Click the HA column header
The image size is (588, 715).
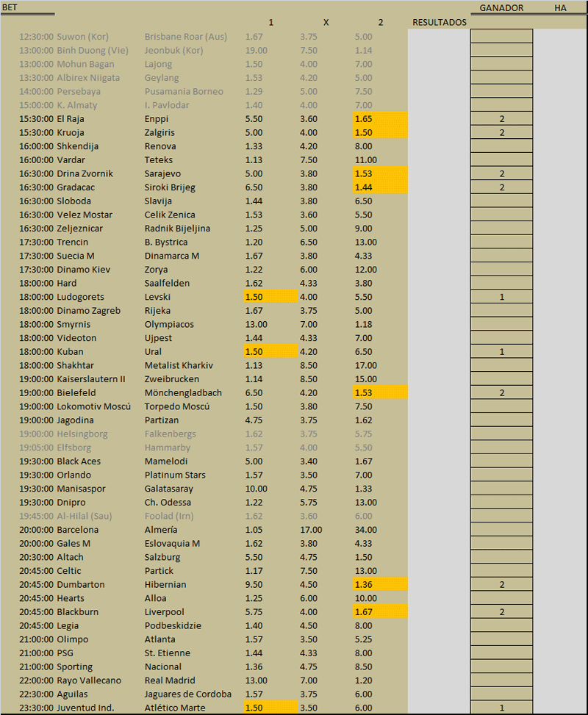tap(560, 8)
